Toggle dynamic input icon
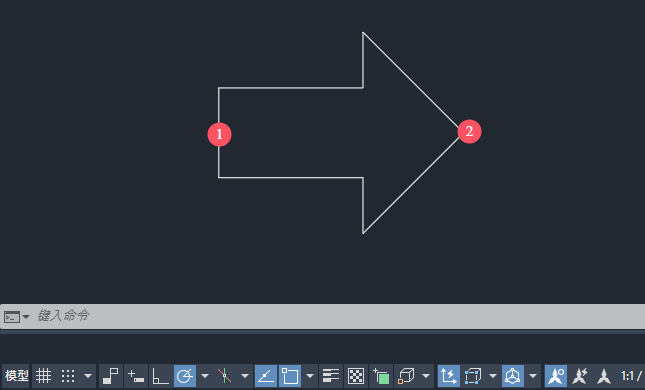 pos(135,376)
